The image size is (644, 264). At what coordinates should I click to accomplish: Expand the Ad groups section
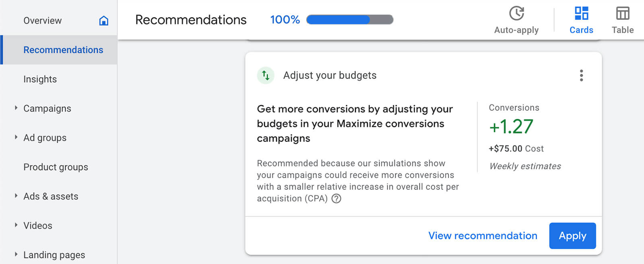(16, 137)
